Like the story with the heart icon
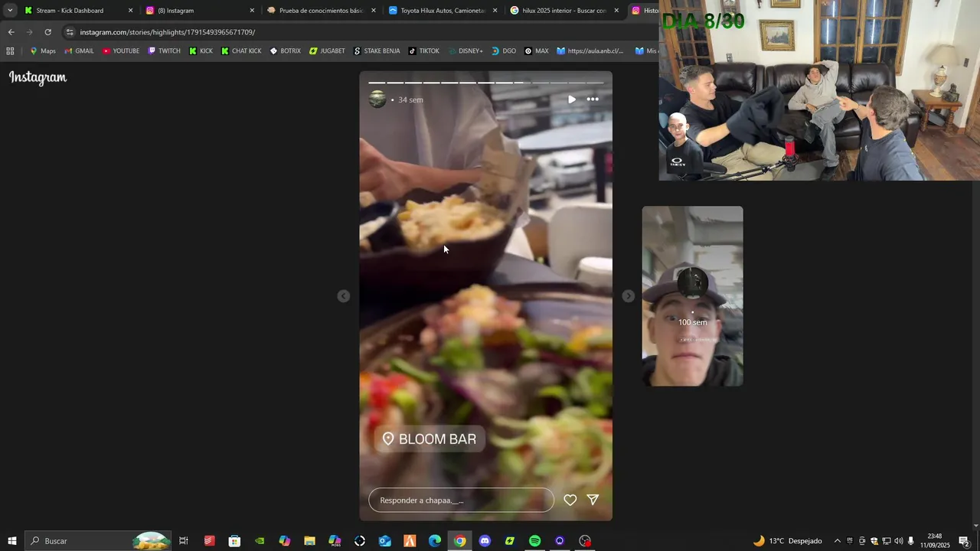 570,500
